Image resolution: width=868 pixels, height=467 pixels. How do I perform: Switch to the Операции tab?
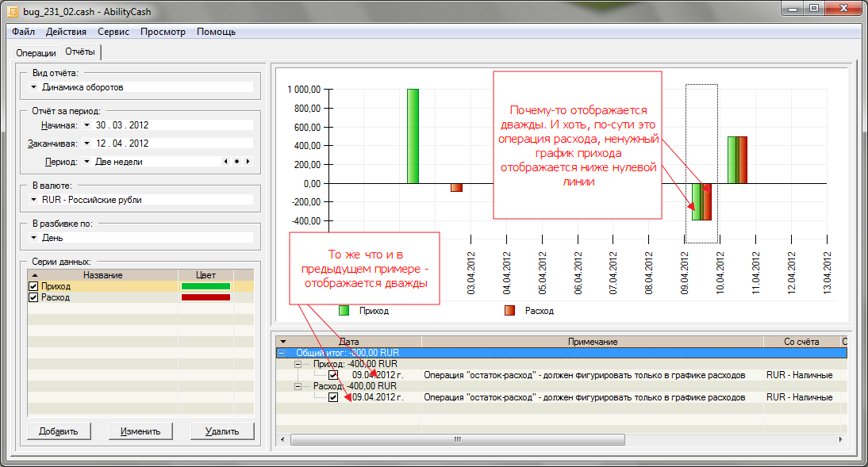click(x=36, y=52)
